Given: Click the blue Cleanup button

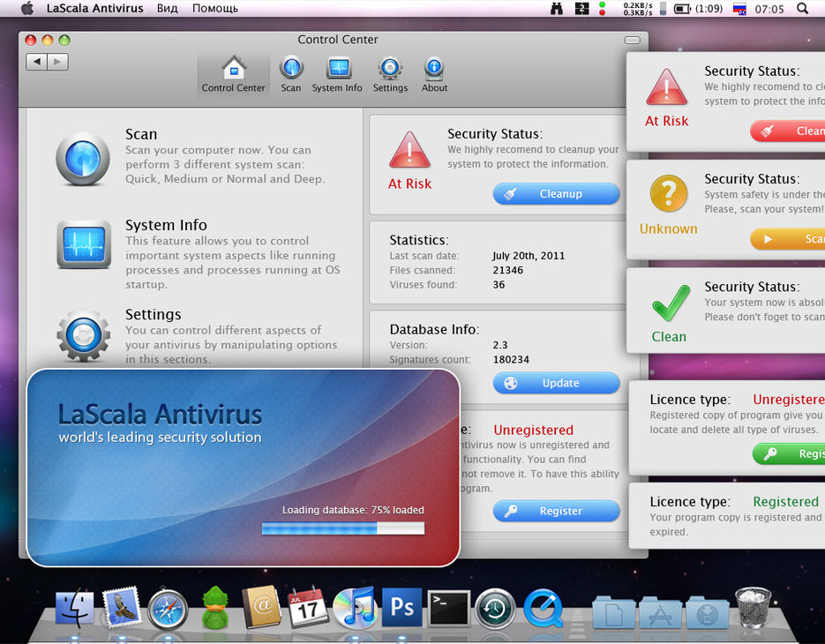Looking at the screenshot, I should coord(556,193).
